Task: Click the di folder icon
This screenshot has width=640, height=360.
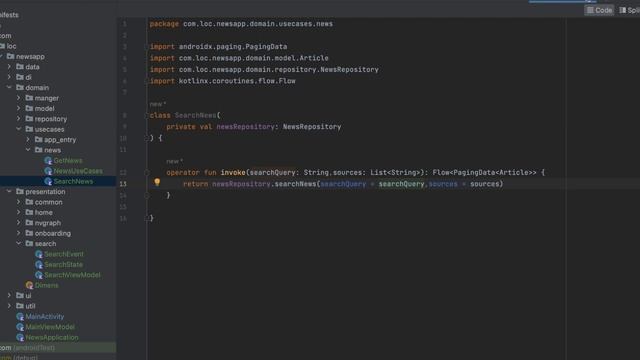Action: 20,77
